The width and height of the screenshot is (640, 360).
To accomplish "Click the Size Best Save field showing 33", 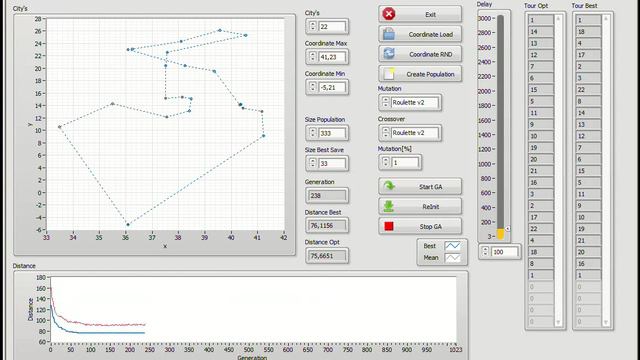I will click(x=332, y=163).
